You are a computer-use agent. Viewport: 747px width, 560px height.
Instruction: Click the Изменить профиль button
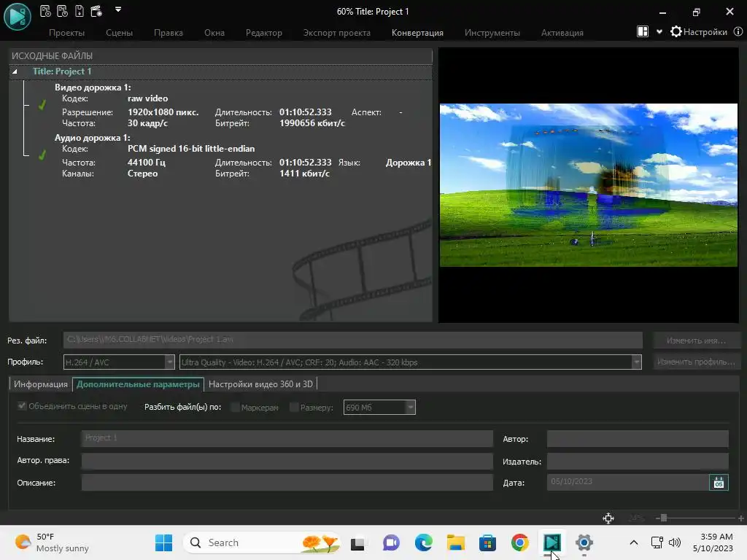coord(697,362)
